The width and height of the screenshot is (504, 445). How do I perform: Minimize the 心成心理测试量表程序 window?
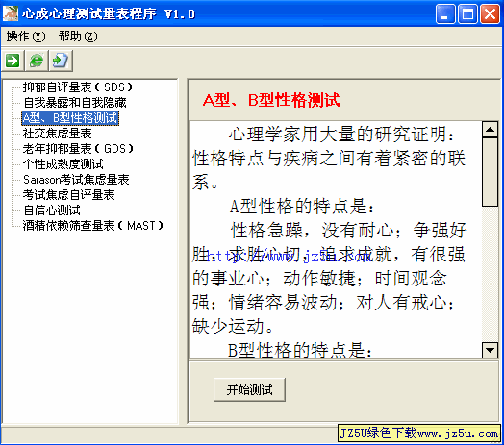[x=445, y=13]
